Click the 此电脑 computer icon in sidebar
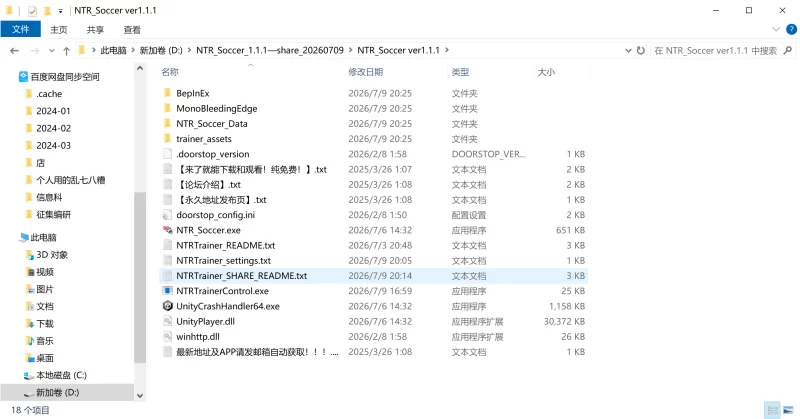Viewport: 800px width, 419px height. (x=24, y=237)
